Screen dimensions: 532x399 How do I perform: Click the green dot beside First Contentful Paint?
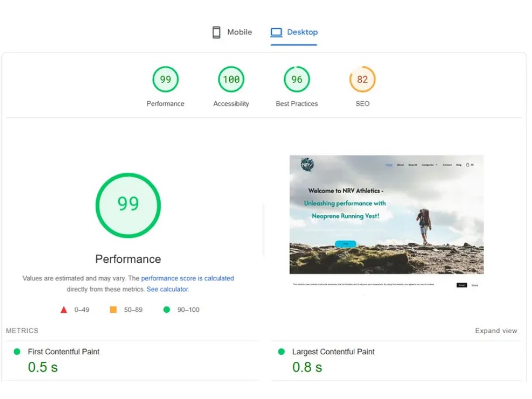pyautogui.click(x=16, y=352)
